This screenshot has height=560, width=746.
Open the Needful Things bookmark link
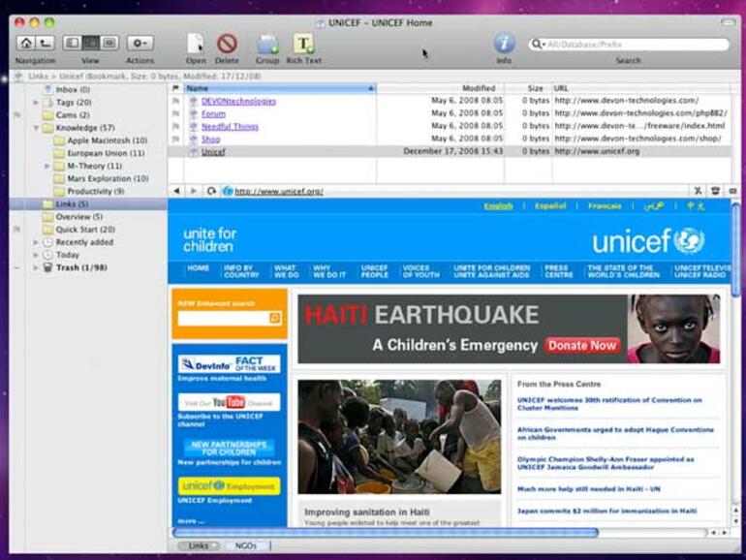click(x=230, y=126)
